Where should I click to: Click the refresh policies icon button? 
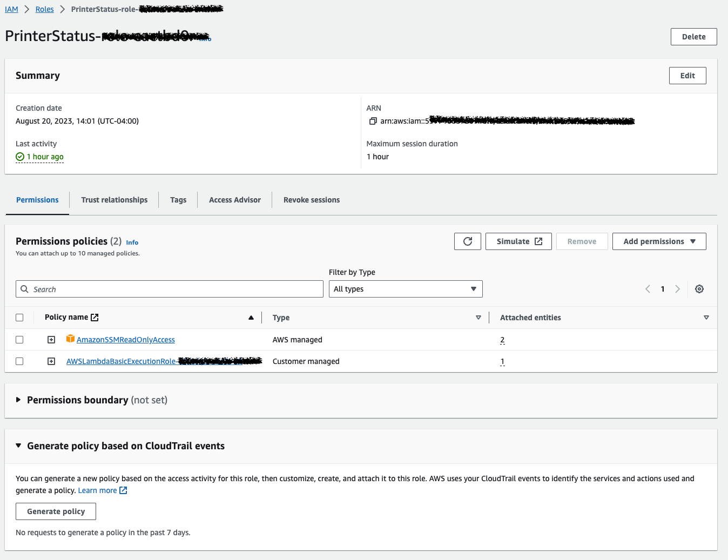[x=468, y=241]
